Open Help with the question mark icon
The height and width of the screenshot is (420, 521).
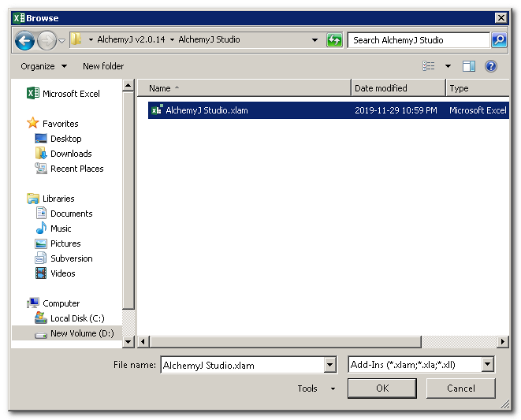coord(491,66)
